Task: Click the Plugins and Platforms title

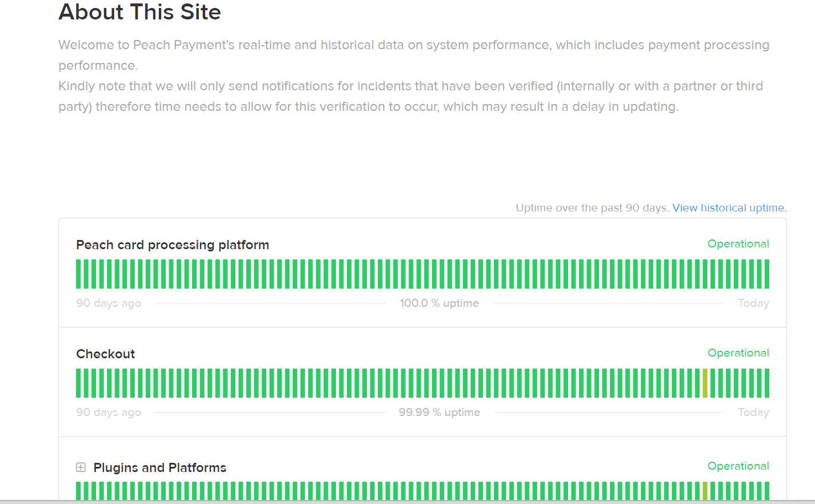Action: pyautogui.click(x=160, y=467)
